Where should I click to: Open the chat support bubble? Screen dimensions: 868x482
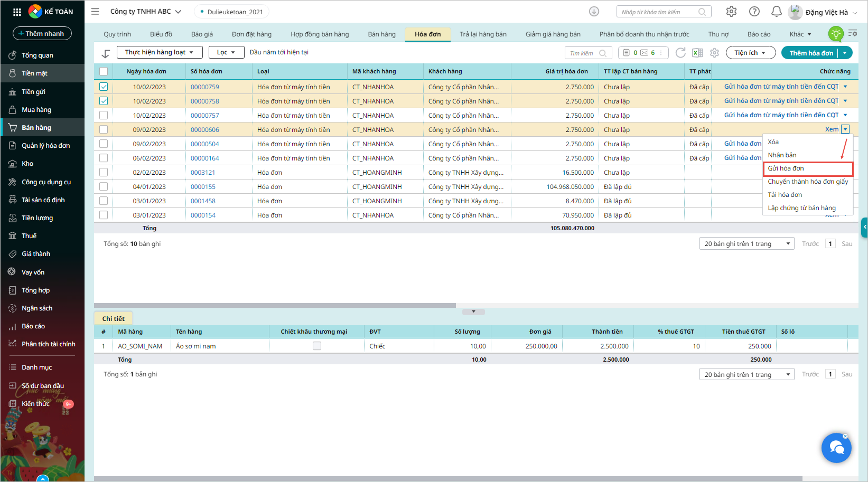(836, 448)
